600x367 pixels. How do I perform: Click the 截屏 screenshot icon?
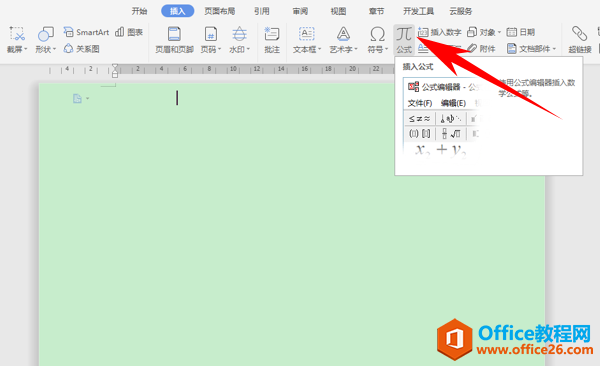point(17,34)
